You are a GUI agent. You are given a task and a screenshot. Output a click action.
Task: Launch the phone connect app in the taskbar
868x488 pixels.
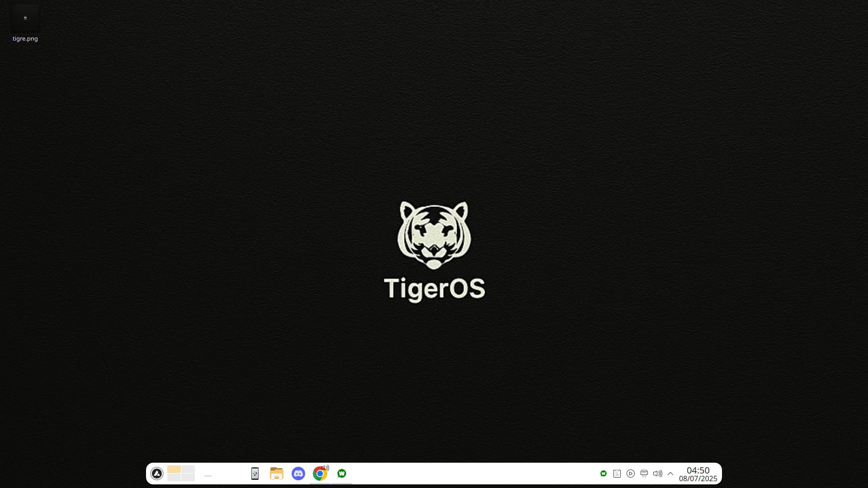point(255,474)
